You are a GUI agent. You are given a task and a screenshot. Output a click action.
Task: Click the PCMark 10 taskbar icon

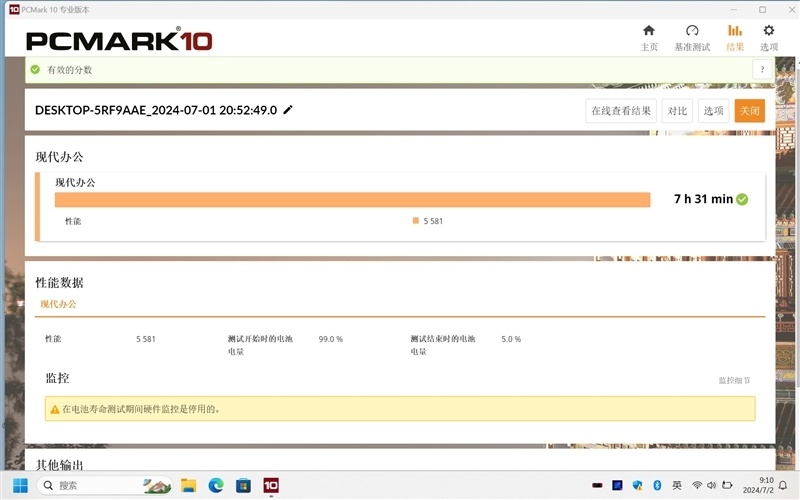click(271, 485)
